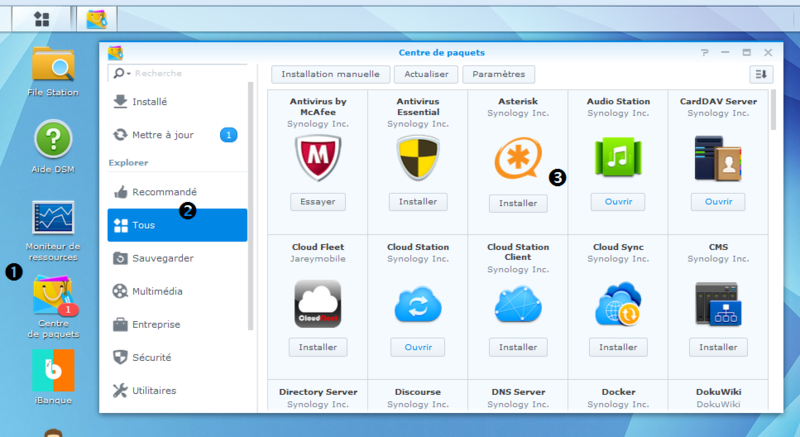Open the DSM main menu grid icon
Viewport: 800px width, 437px height.
click(41, 19)
